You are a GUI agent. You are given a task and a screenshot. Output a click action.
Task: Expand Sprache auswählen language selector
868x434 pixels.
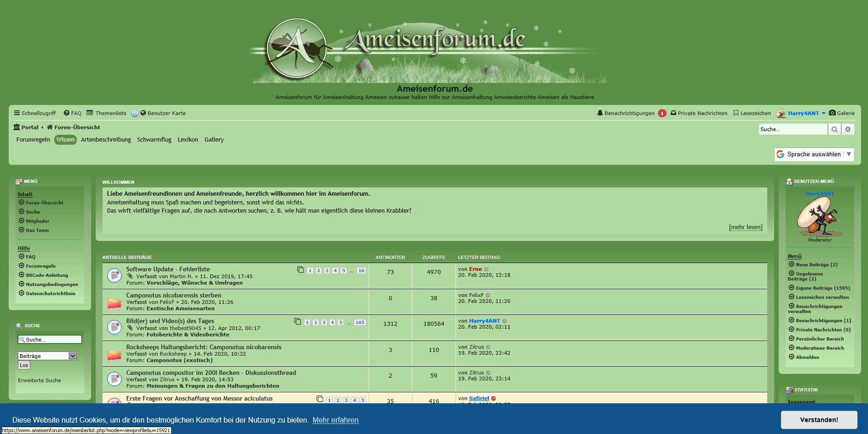click(x=814, y=154)
